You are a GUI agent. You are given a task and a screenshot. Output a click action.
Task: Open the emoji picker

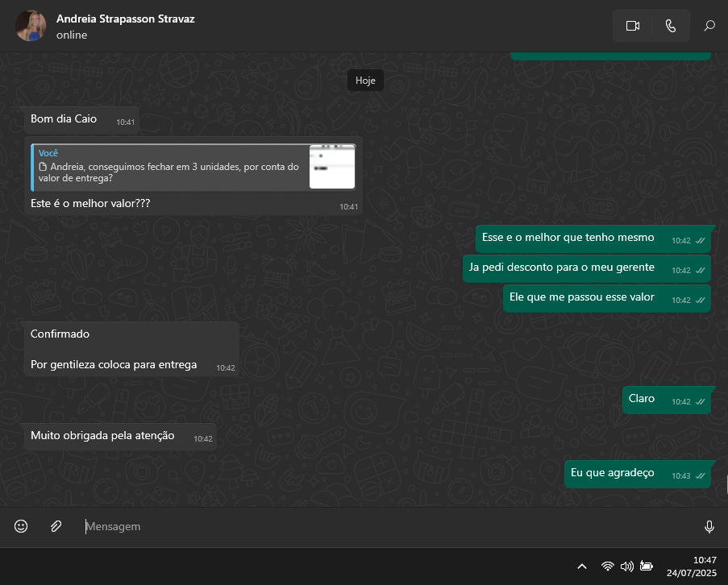click(21, 526)
